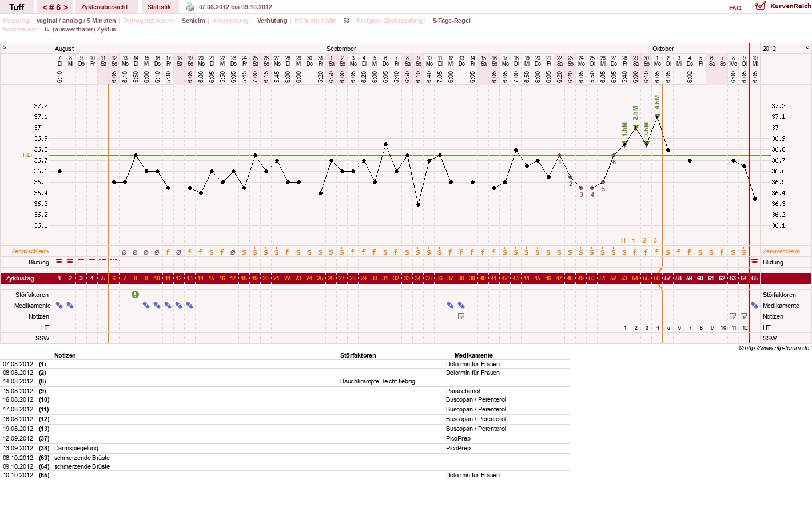812x515 pixels.
Task: Click the chart scroll arrow left of August
Action: point(5,48)
